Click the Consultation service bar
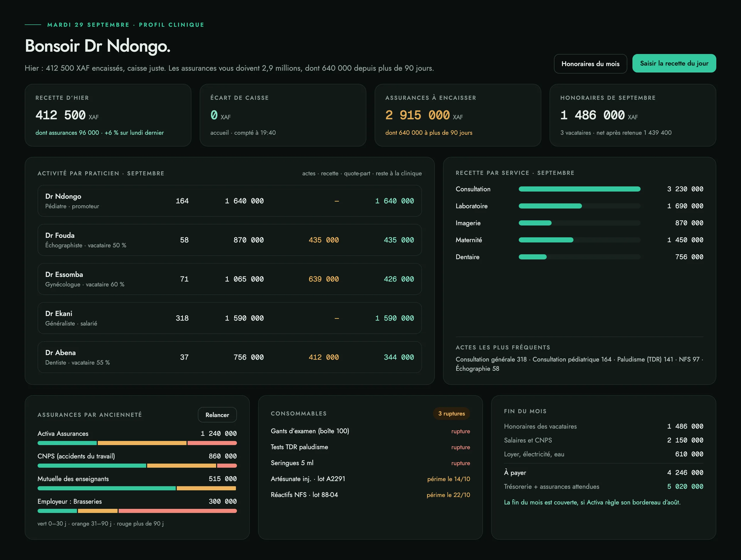This screenshot has height=560, width=741. point(579,189)
